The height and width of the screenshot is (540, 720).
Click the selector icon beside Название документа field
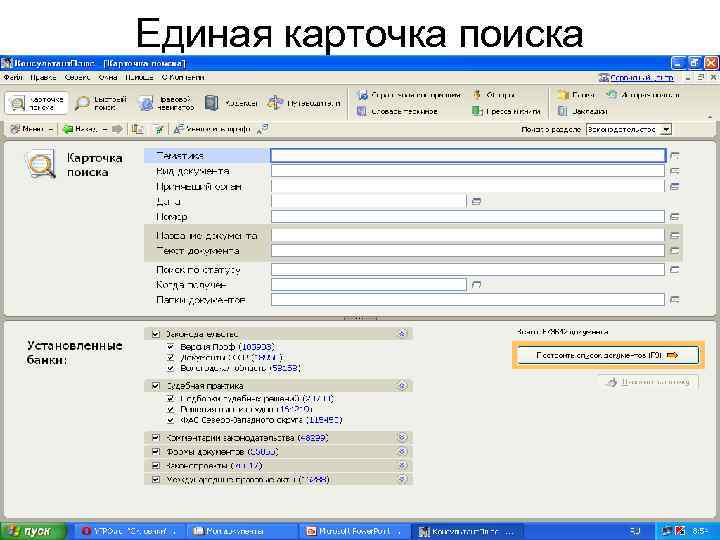pos(674,236)
